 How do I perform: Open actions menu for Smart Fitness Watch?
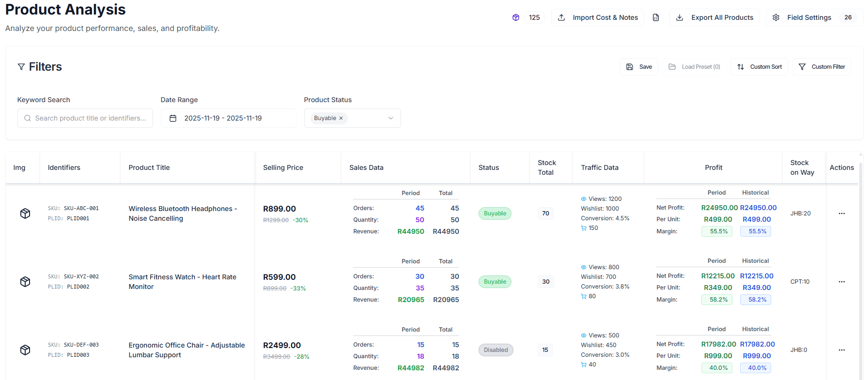[x=841, y=282]
